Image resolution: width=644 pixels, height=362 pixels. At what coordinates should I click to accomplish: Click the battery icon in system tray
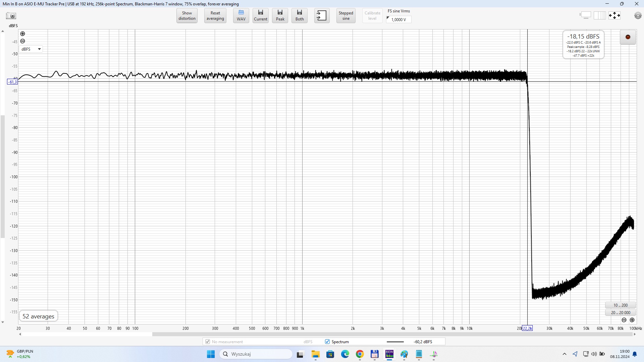tap(602, 354)
